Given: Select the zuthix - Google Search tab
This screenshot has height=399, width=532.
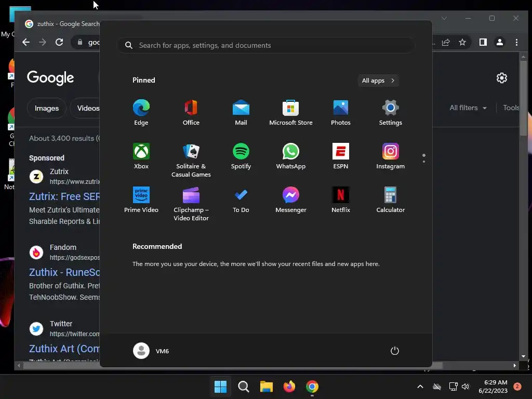Looking at the screenshot, I should tap(62, 24).
